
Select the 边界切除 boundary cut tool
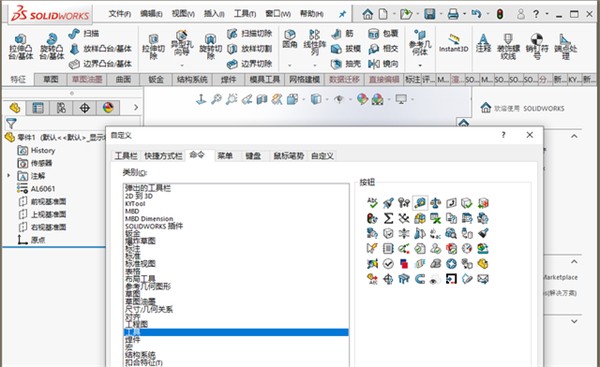[249, 64]
